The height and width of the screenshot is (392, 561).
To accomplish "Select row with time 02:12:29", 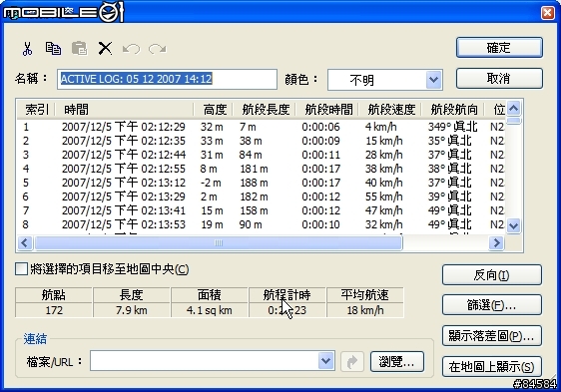I will (x=262, y=127).
